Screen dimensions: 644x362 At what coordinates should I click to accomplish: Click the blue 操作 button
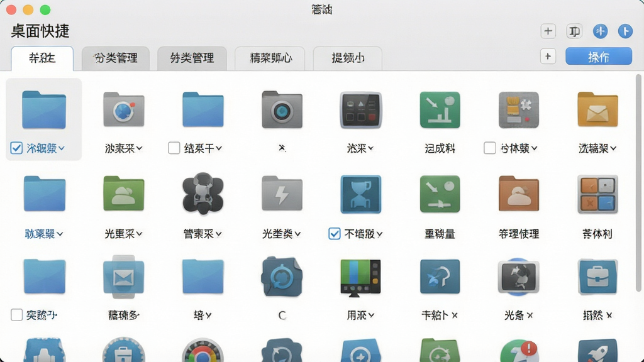[599, 56]
